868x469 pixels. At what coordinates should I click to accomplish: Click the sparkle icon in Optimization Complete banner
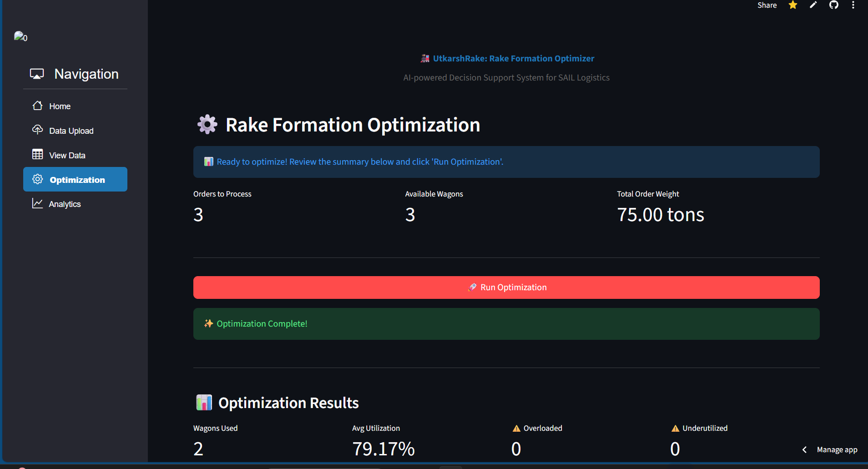tap(208, 323)
